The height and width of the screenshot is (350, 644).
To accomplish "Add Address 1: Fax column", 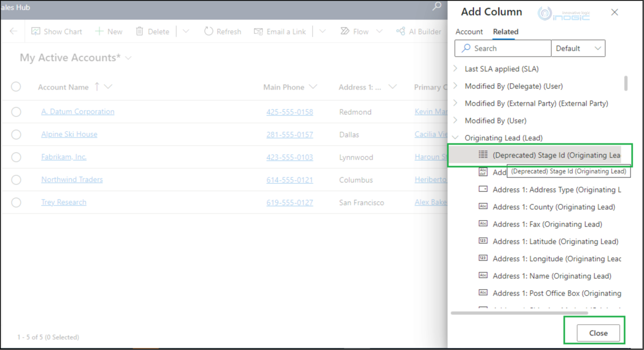I will pos(540,224).
